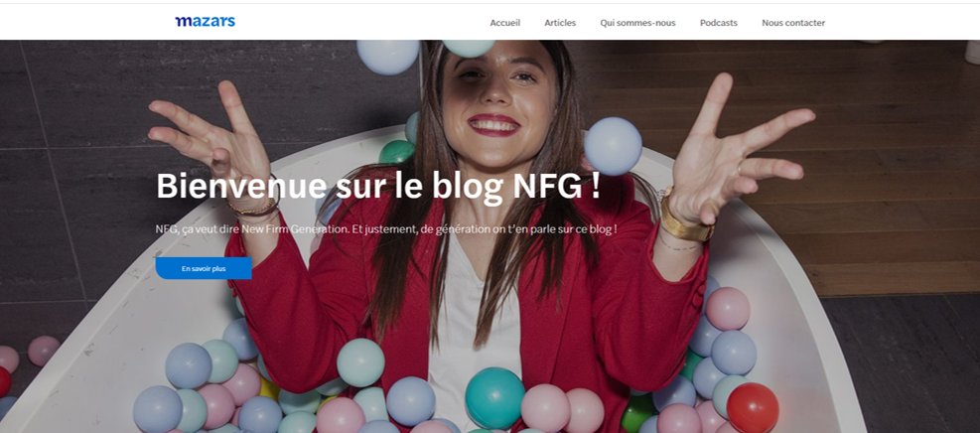This screenshot has height=433, width=980.
Task: Click the floating blue ball beside the right hand
Action: (613, 146)
